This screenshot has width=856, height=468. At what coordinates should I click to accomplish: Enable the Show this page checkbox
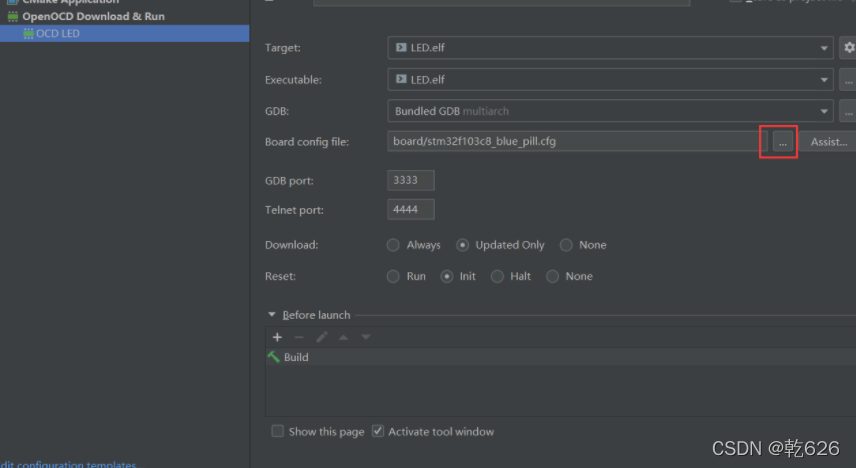point(277,431)
